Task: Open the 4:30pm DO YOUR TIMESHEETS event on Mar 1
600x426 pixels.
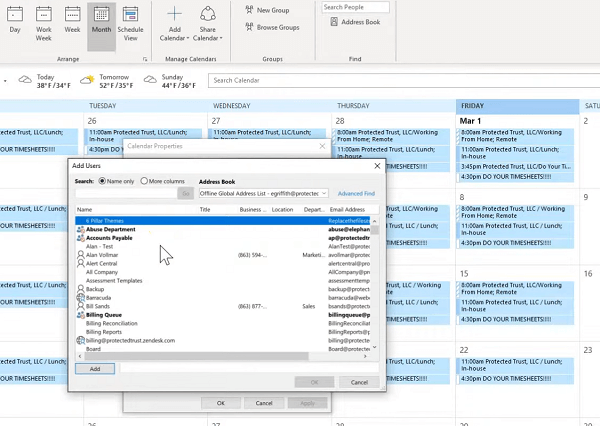Action: pyautogui.click(x=515, y=177)
